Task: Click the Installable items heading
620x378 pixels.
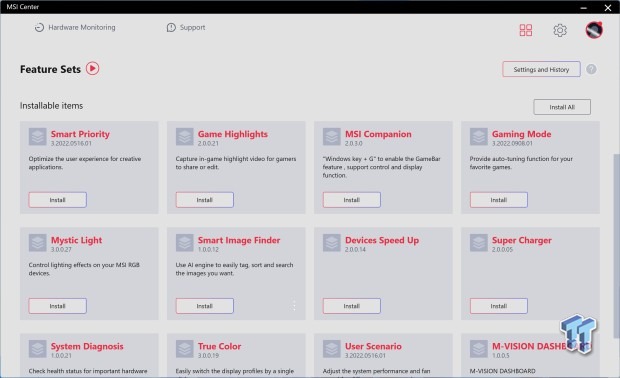Action: point(51,106)
